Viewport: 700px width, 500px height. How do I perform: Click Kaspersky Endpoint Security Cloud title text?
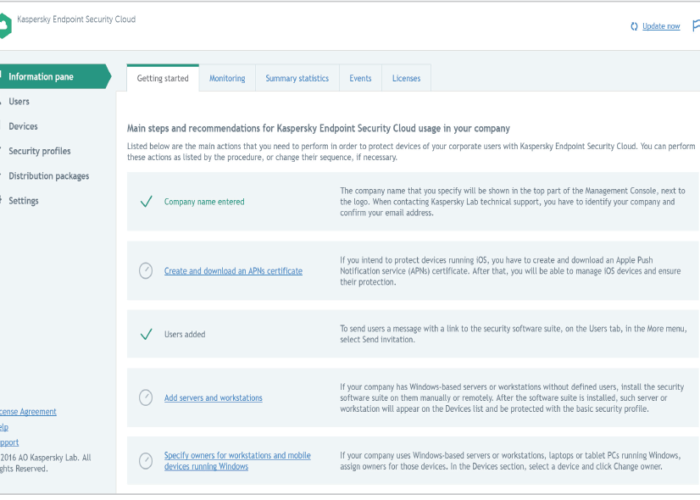[76, 19]
